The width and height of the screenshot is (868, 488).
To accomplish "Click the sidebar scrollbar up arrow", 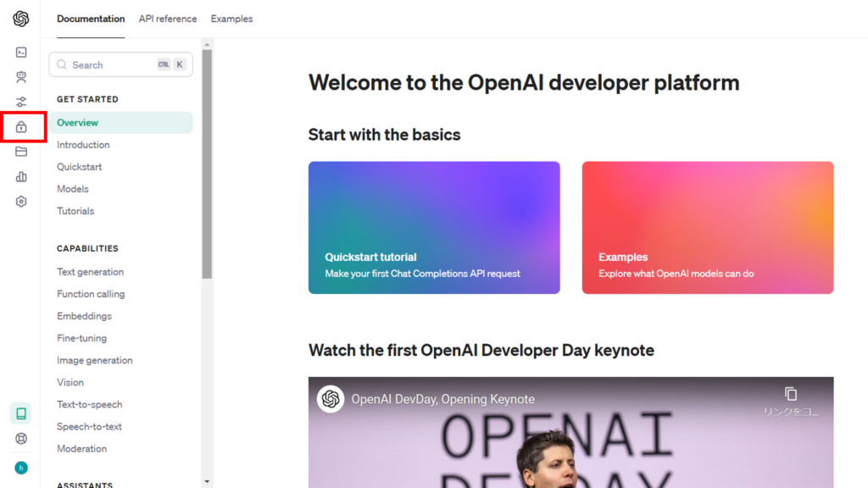I will pos(207,45).
